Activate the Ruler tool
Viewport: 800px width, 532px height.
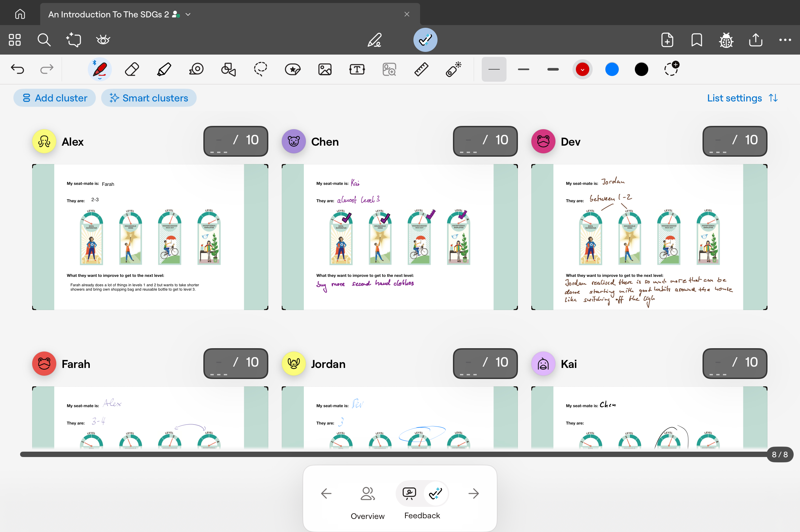[421, 69]
